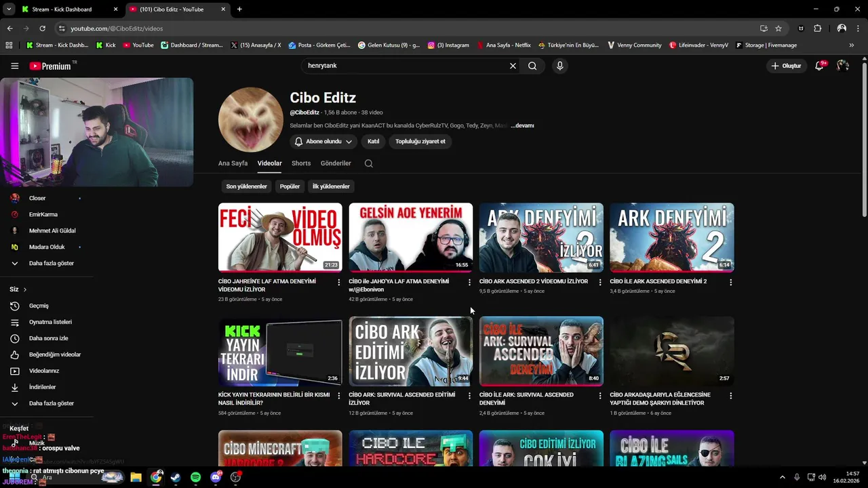Open options for CIBO İLE ARK ASCENDED DENEYİMİ 2
The image size is (868, 488).
730,282
